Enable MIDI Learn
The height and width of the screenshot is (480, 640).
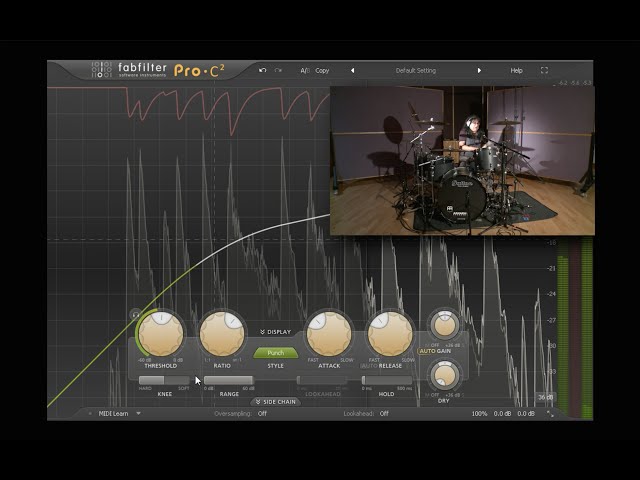[x=113, y=413]
